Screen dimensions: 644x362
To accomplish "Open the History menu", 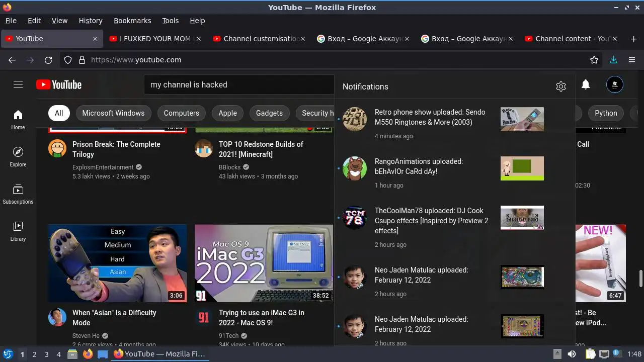I will (x=91, y=21).
